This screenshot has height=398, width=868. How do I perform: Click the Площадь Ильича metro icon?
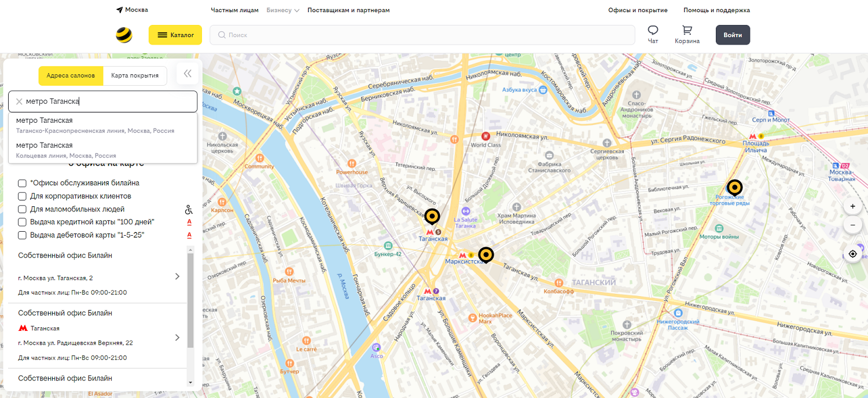(753, 136)
